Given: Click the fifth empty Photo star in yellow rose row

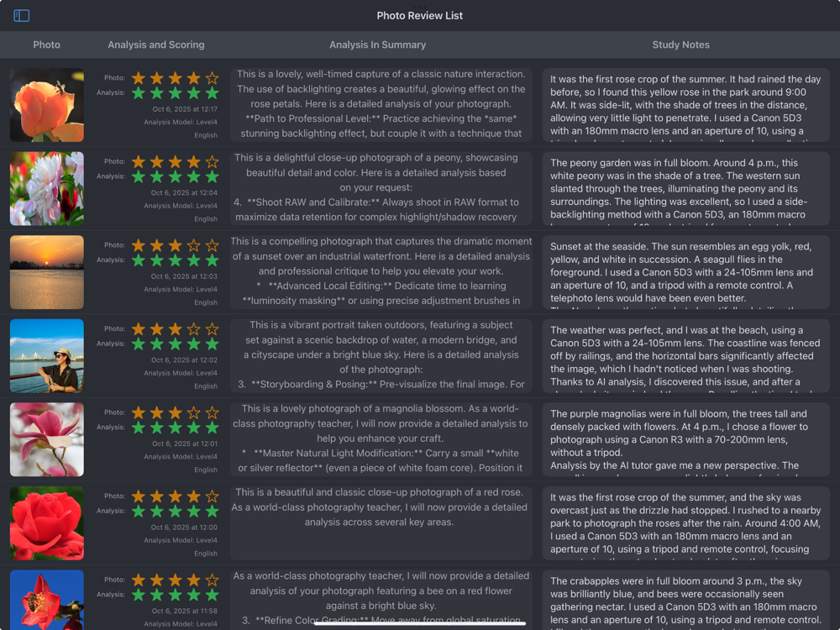Looking at the screenshot, I should click(213, 78).
